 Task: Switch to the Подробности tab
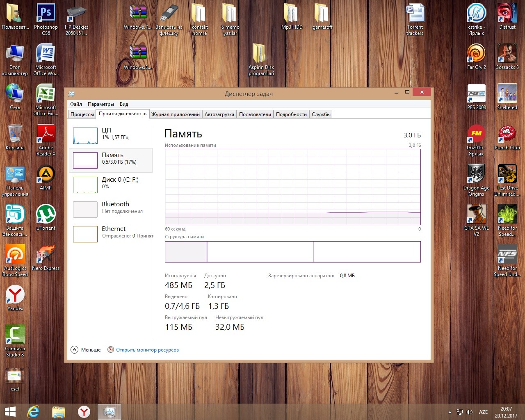click(291, 114)
